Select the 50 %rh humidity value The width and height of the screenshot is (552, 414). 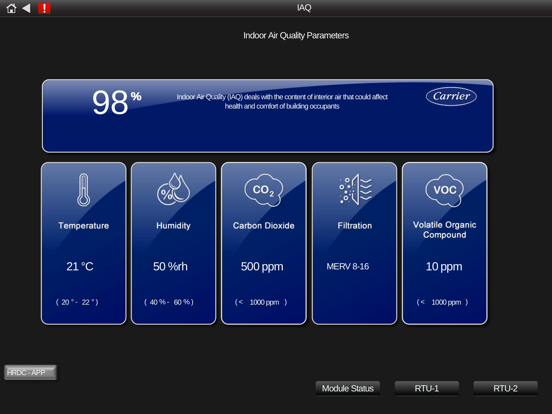[170, 266]
